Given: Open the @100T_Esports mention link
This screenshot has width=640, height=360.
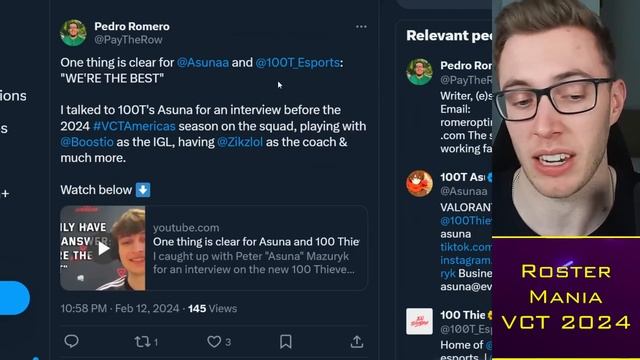Looking at the screenshot, I should coord(298,62).
